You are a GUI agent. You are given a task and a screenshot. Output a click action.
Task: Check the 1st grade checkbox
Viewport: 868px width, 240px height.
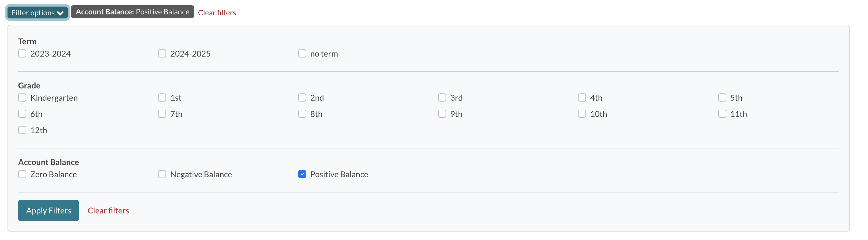[162, 98]
